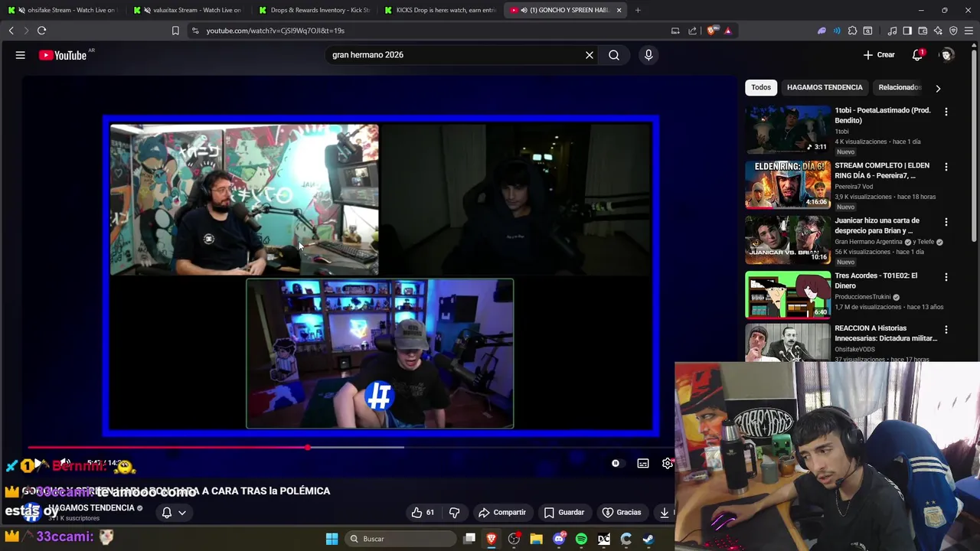Screen dimensions: 980x551
Task: Open options for 1tobi PoetaLastimado video
Action: pos(946,112)
